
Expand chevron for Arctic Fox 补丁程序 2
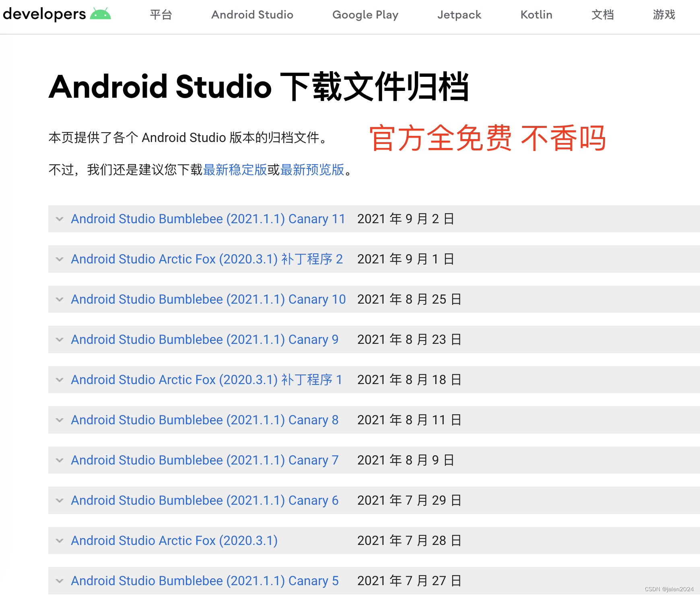(x=60, y=259)
